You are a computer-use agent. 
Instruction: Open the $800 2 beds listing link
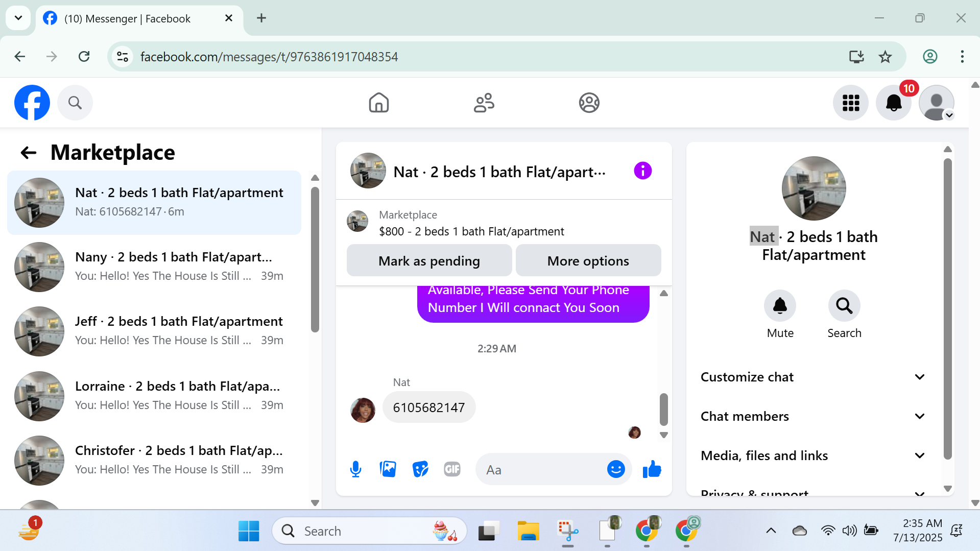pos(471,231)
